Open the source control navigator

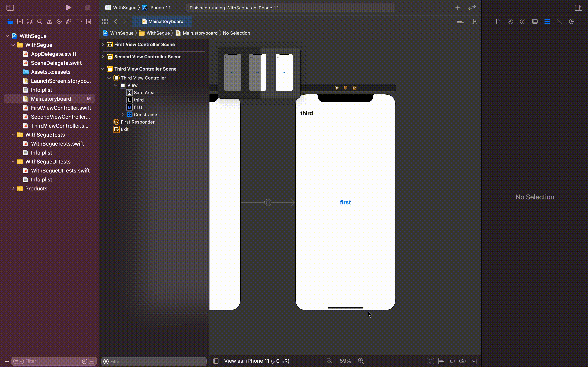20,22
